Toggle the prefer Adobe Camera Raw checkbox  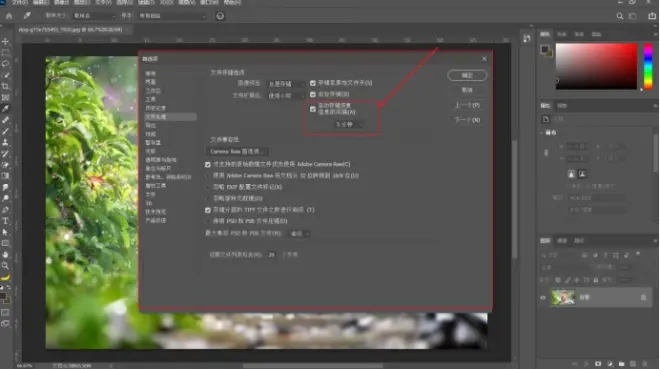pos(208,165)
